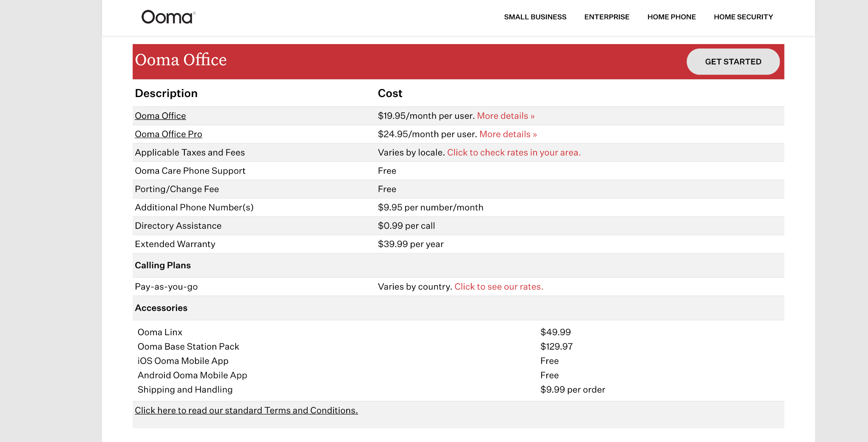This screenshot has width=868, height=442.
Task: Select the Android Ooma Mobile App row
Action: tap(458, 375)
